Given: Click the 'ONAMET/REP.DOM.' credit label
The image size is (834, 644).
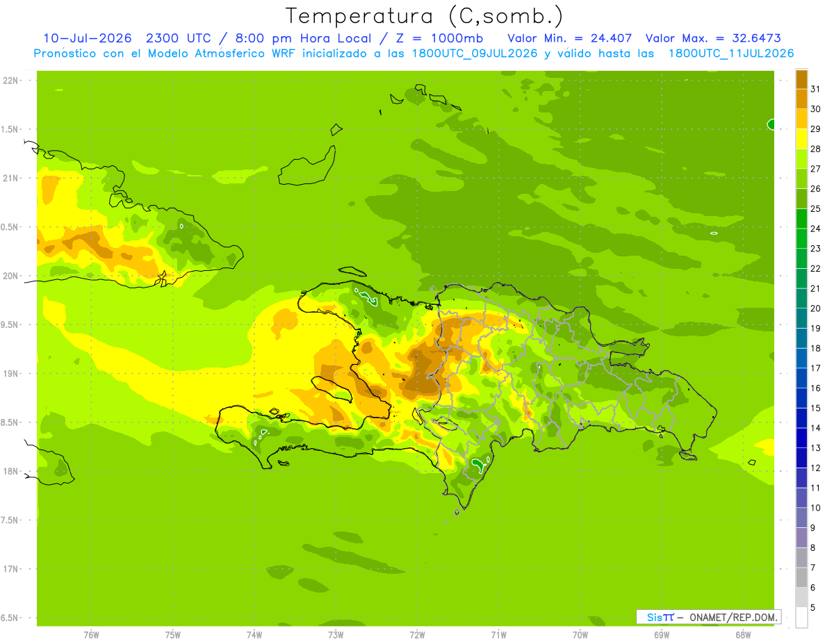Looking at the screenshot, I should tap(733, 617).
